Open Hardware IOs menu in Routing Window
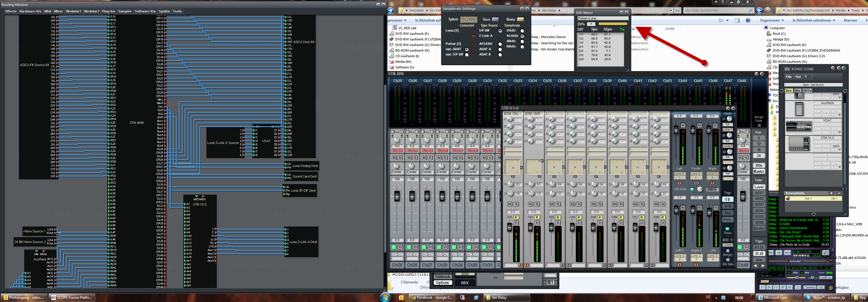The width and height of the screenshot is (868, 302). [30, 11]
